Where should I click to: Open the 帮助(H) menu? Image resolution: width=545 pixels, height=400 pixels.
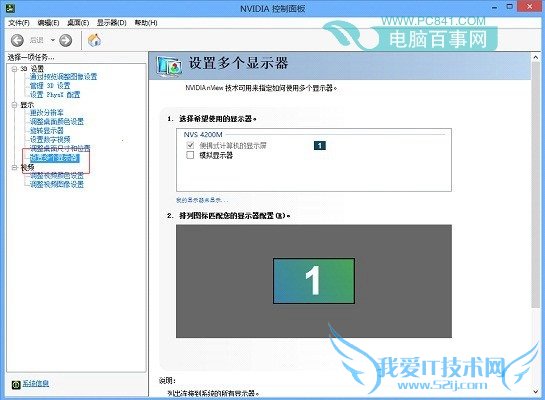click(x=146, y=23)
